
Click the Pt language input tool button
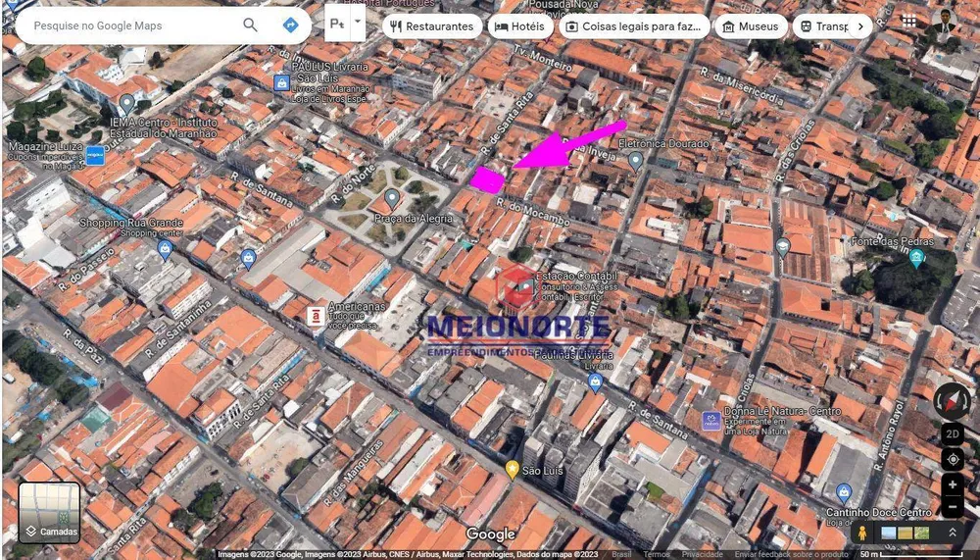pyautogui.click(x=337, y=24)
